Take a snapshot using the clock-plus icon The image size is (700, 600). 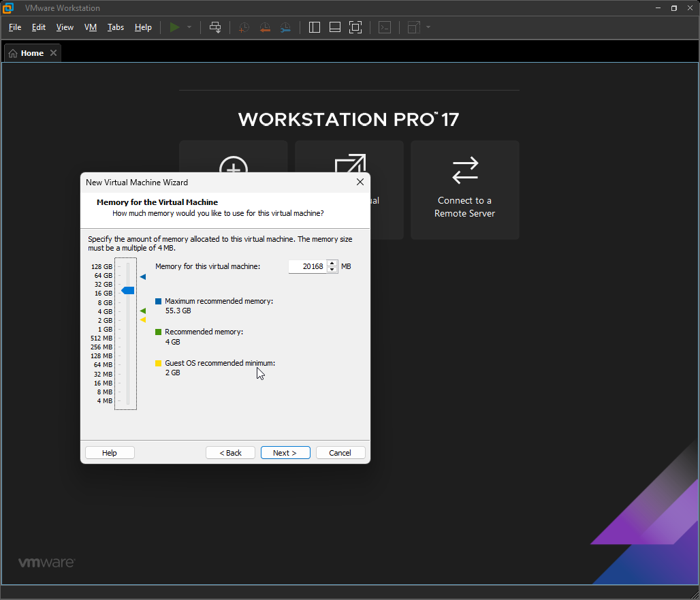click(x=244, y=27)
